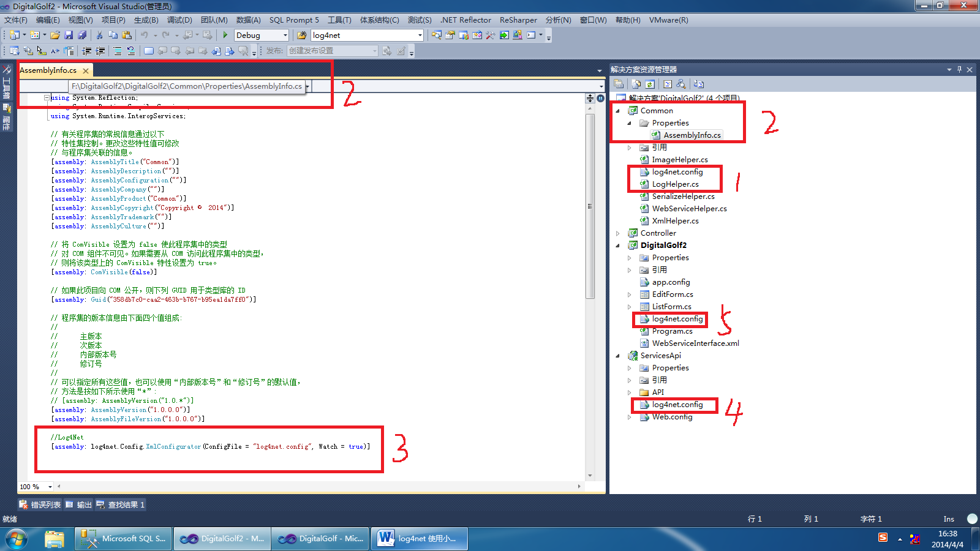Click the New Project toolbar icon
This screenshot has width=980, height=551.
pos(15,35)
